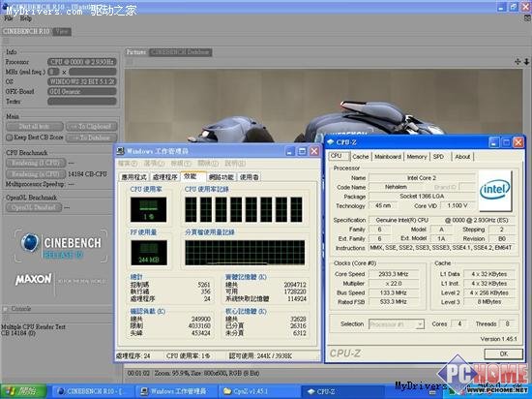
Task: Click the CPU usage history graph
Action: click(244, 209)
